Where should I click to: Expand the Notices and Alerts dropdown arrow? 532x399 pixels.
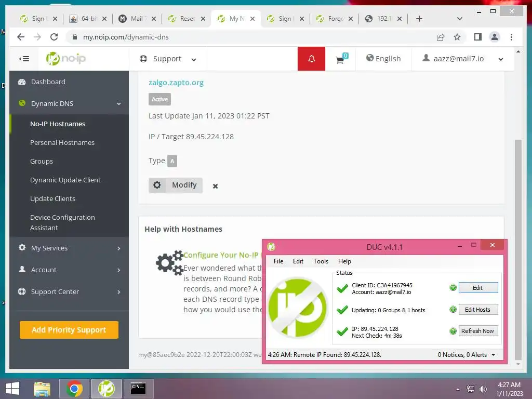[x=494, y=355]
